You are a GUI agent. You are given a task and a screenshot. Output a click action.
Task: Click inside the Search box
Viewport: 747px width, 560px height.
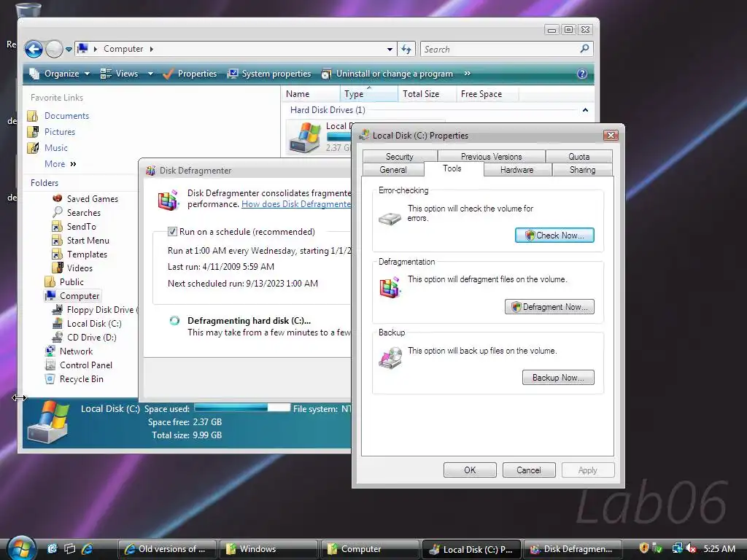click(x=499, y=49)
